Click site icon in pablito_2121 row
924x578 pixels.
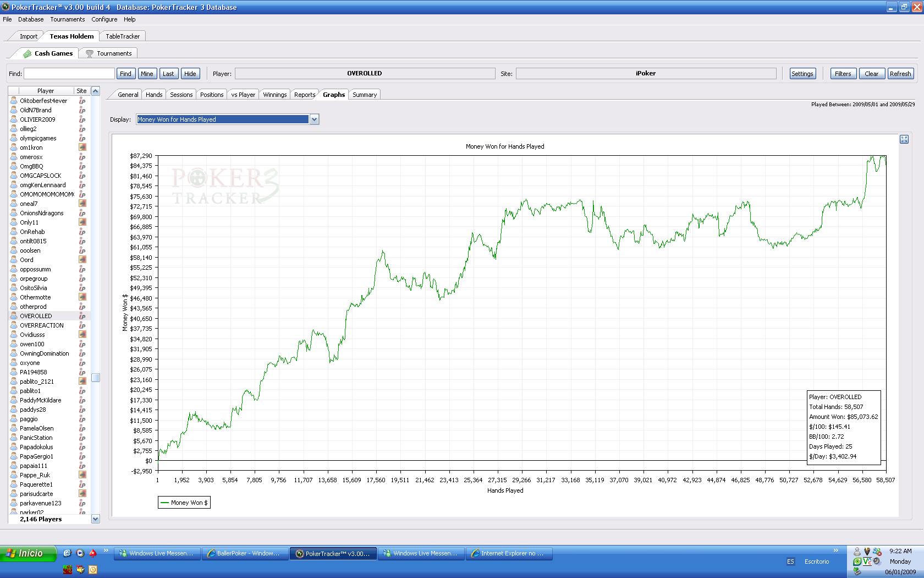click(x=82, y=381)
